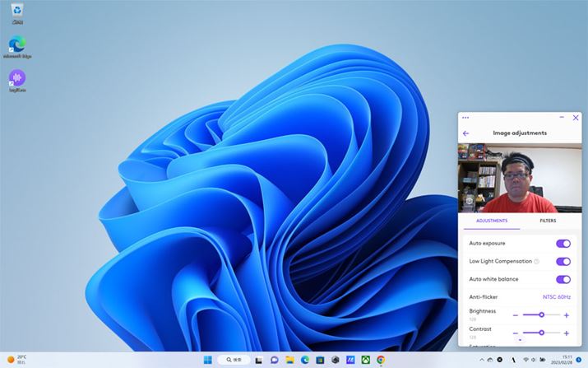Launch Chrome from the taskbar
The width and height of the screenshot is (588, 368).
pos(381,360)
